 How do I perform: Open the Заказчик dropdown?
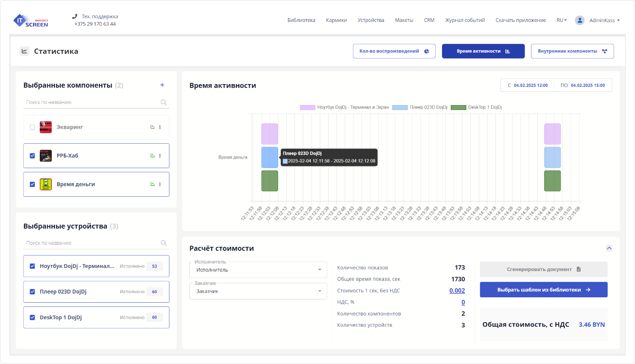click(x=258, y=292)
